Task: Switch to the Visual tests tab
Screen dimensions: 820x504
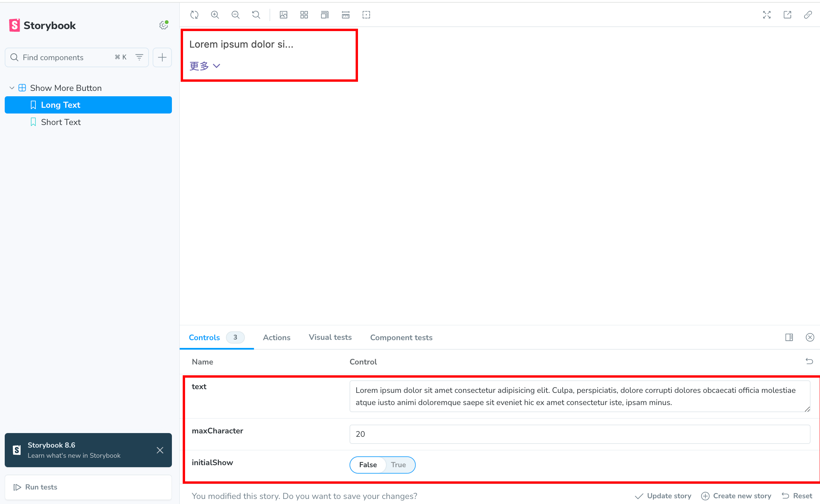Action: 330,337
